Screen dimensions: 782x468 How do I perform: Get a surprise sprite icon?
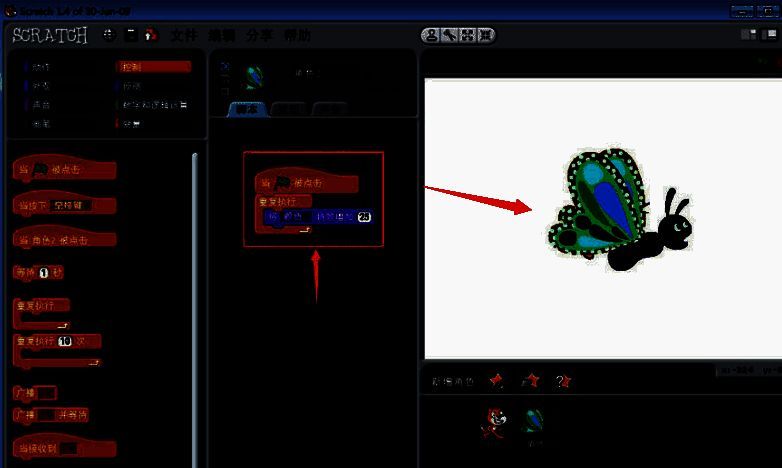pos(562,381)
